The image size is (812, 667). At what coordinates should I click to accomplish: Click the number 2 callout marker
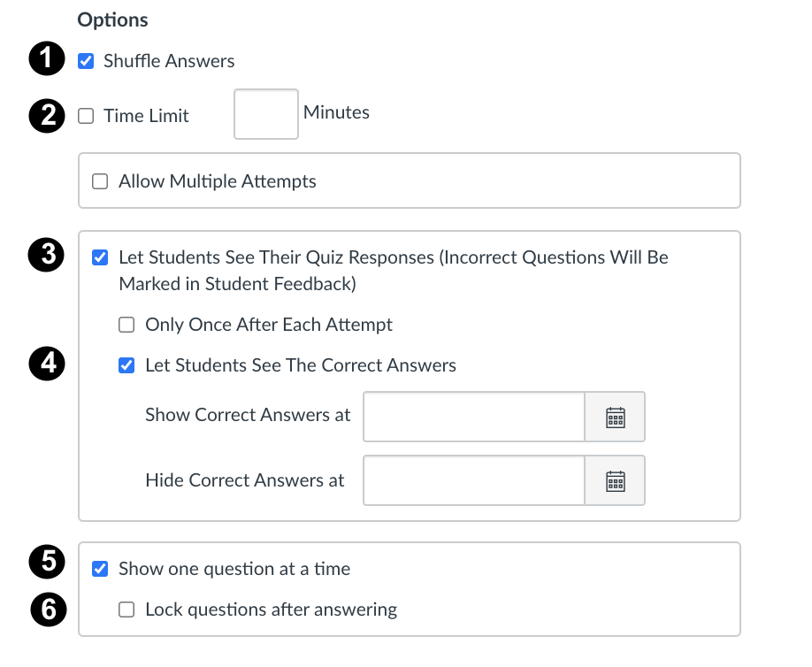(x=47, y=115)
